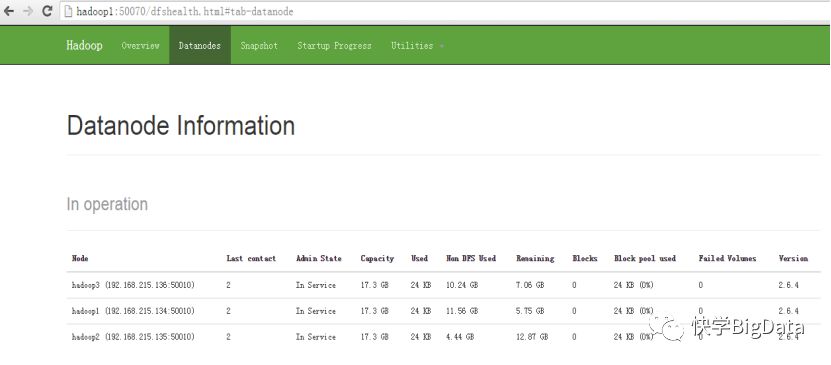The image size is (831, 365).
Task: Click the Remaining column header
Action: pos(535,259)
